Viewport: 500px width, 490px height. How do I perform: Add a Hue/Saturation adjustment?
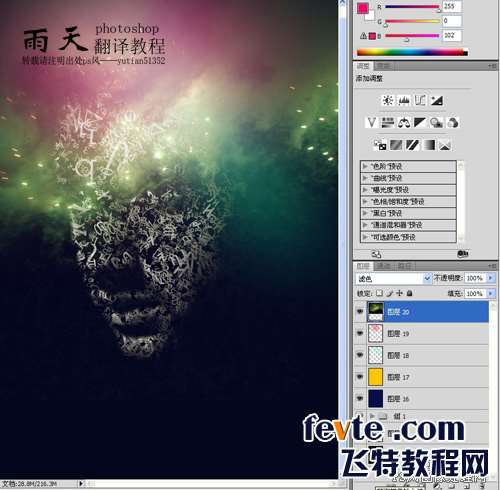[388, 122]
